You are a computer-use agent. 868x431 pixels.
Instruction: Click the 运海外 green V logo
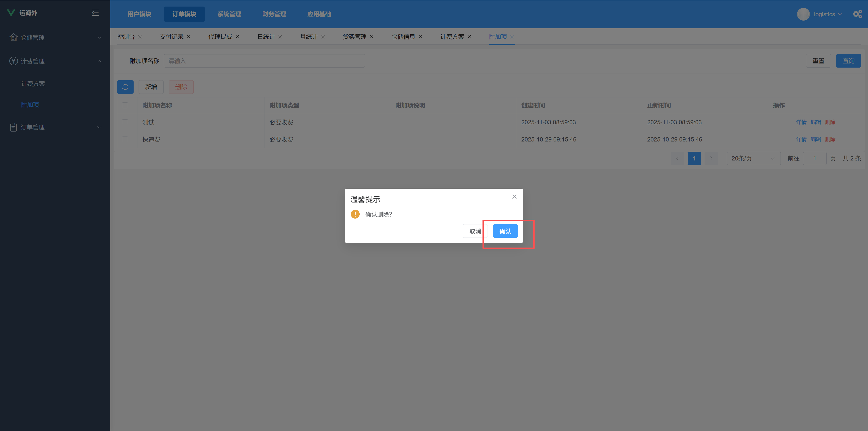coord(11,13)
